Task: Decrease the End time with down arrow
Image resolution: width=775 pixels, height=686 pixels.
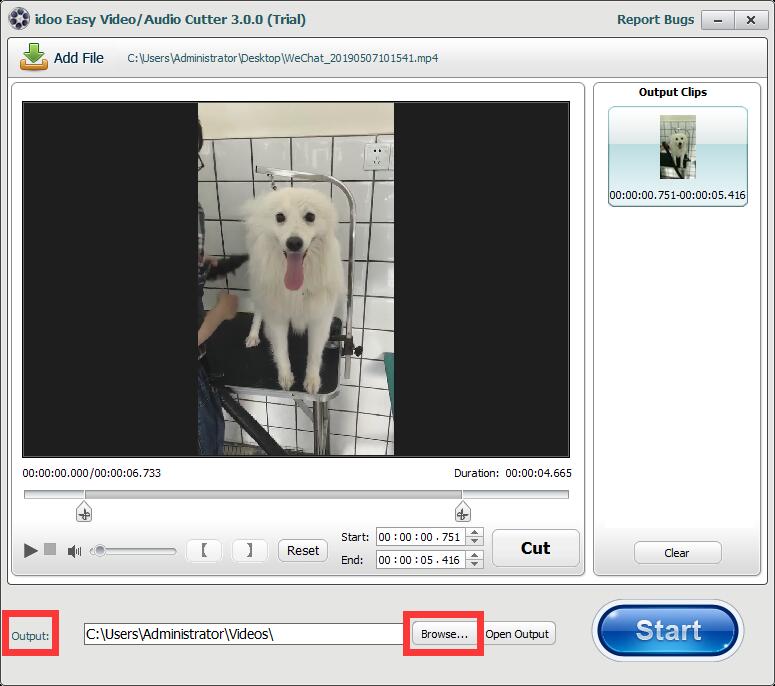Action: 474,564
